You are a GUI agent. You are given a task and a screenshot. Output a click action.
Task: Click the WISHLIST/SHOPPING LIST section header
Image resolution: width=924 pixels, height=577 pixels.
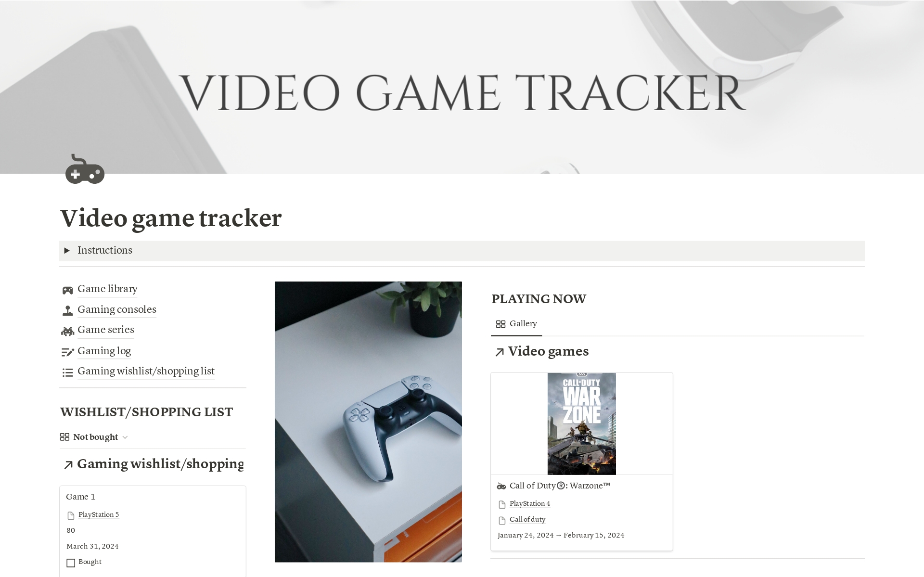coord(147,411)
